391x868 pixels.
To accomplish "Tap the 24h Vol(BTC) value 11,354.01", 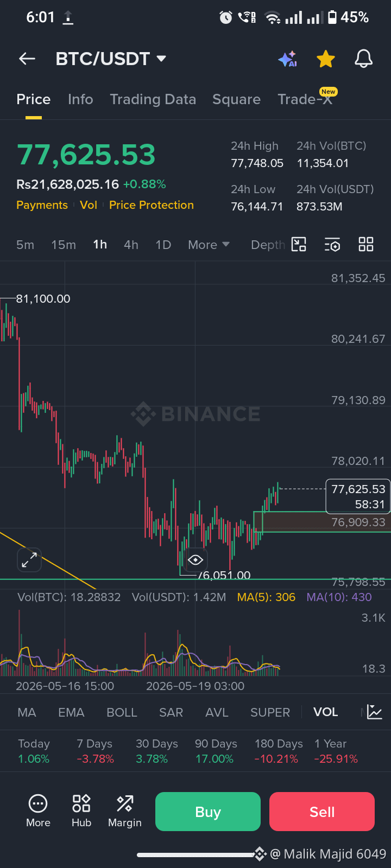I will [x=323, y=163].
